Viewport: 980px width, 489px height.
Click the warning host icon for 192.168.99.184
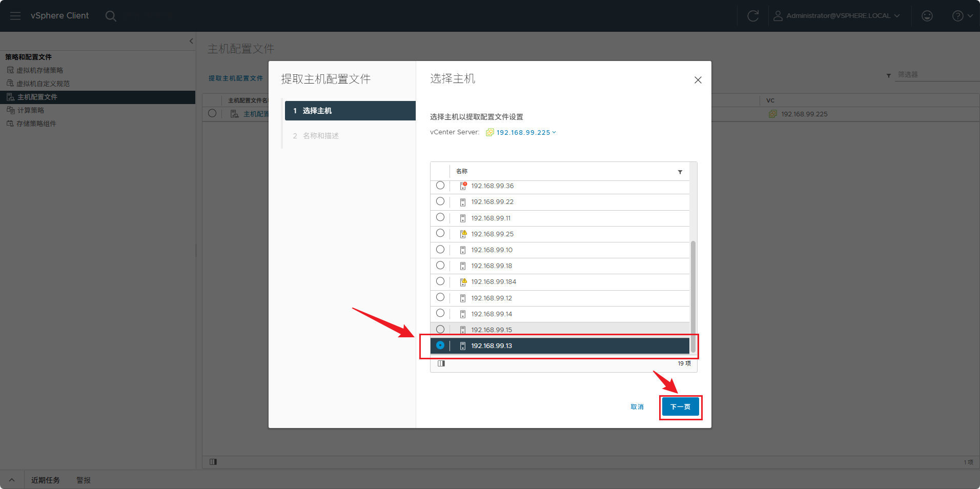tap(463, 282)
